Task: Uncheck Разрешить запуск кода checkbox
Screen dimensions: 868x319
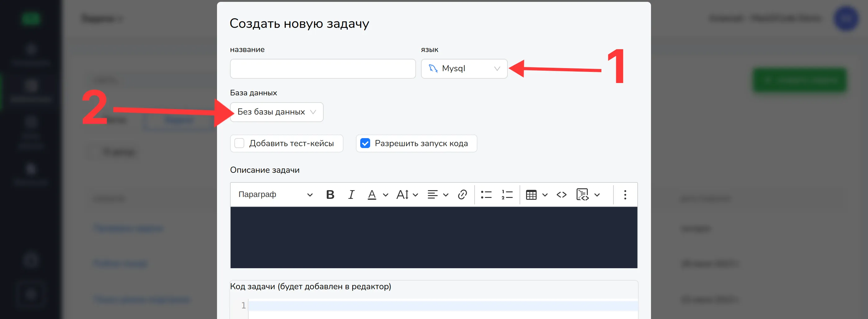Action: click(x=365, y=143)
